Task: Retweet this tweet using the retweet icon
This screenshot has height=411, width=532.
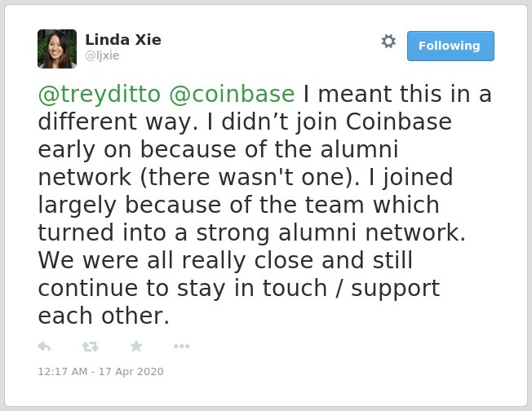Action: coord(91,347)
